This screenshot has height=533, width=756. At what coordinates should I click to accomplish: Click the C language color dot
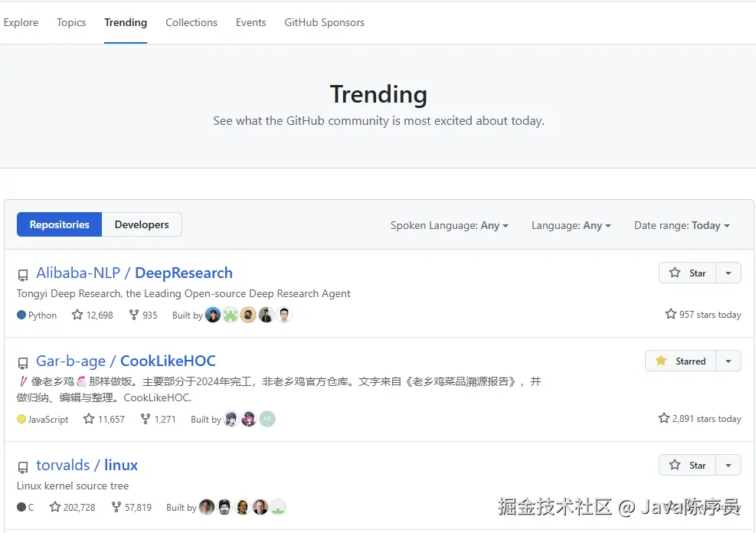tap(21, 507)
